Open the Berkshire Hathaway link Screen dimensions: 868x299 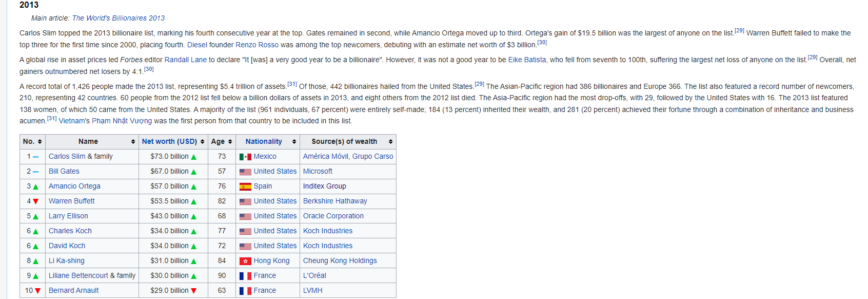[x=335, y=201]
